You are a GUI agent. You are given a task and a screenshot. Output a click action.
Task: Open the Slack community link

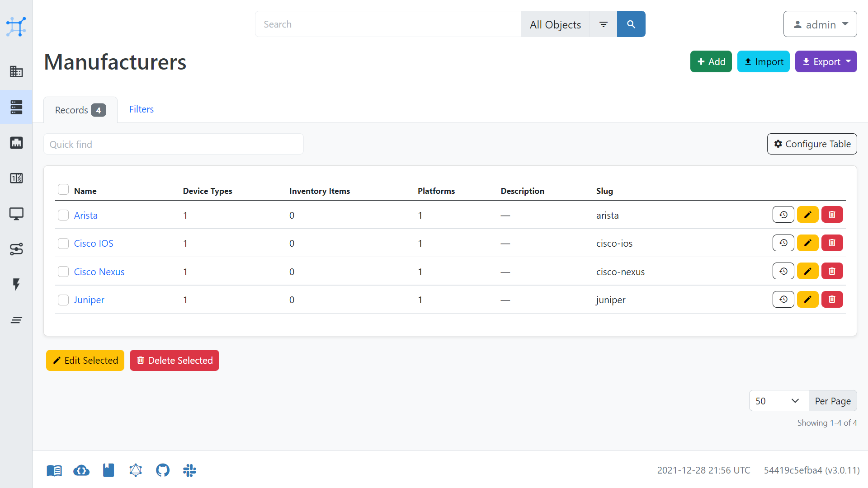point(189,470)
